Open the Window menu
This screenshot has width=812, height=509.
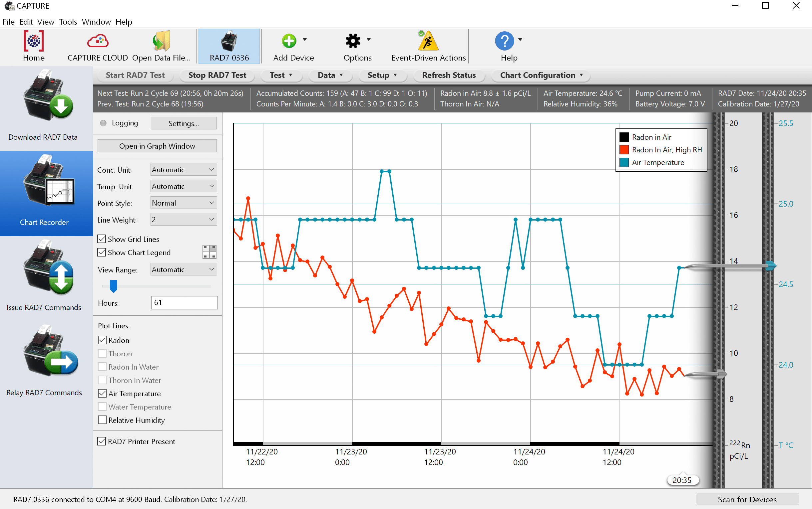point(96,22)
